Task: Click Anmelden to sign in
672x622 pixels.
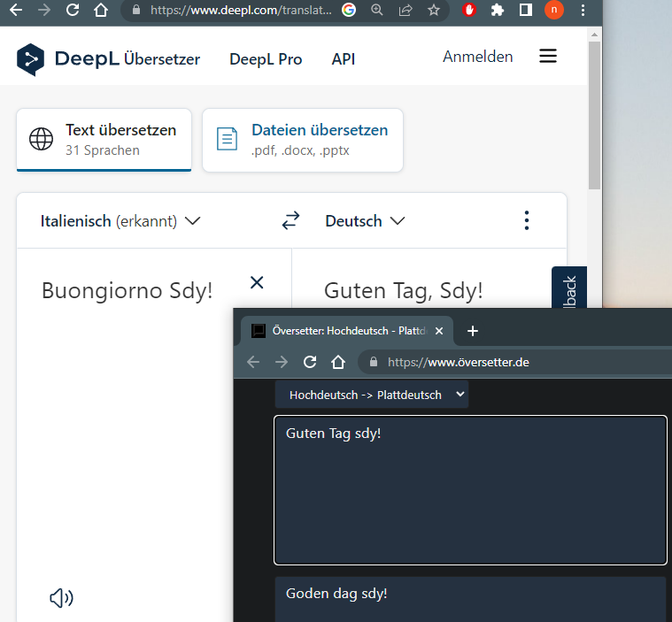Action: (478, 57)
